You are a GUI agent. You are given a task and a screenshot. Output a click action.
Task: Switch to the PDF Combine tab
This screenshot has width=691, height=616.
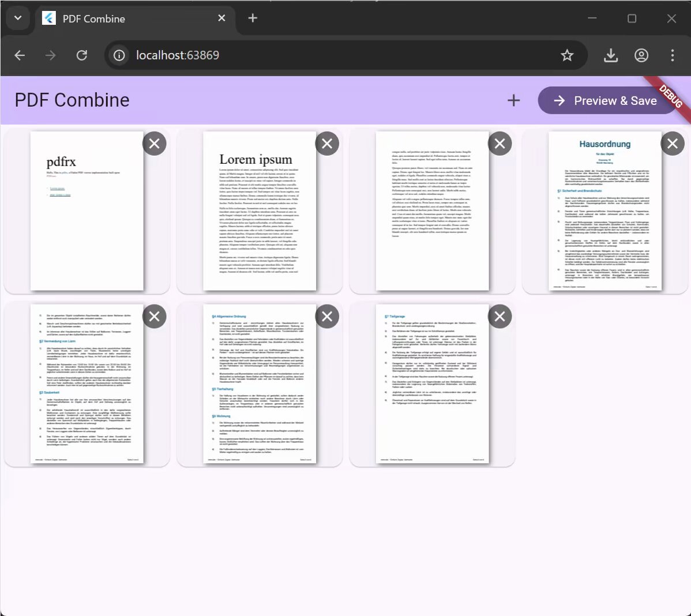tap(134, 18)
